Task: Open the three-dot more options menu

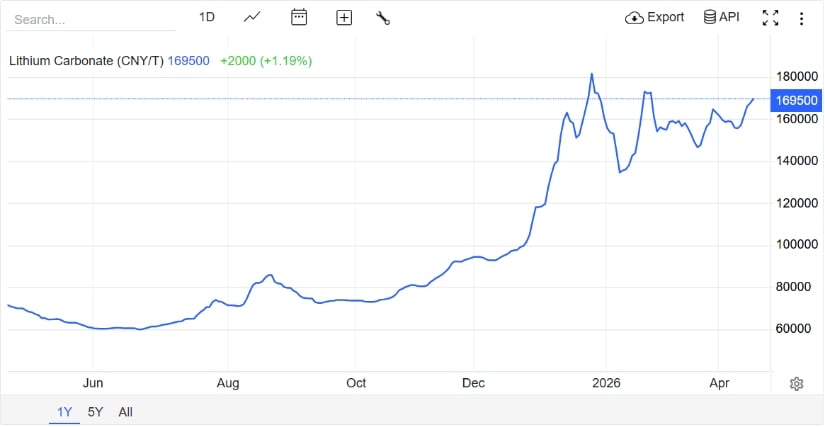Action: tap(801, 17)
